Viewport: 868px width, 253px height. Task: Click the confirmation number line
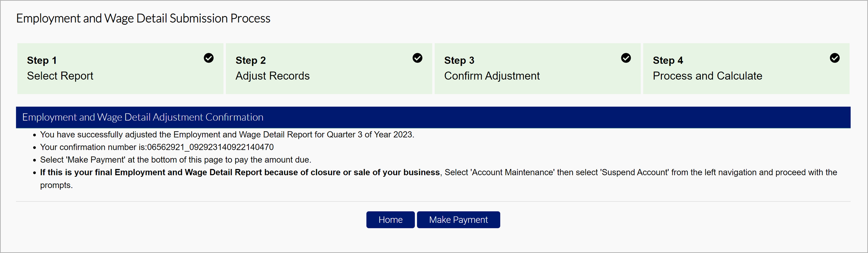point(157,147)
